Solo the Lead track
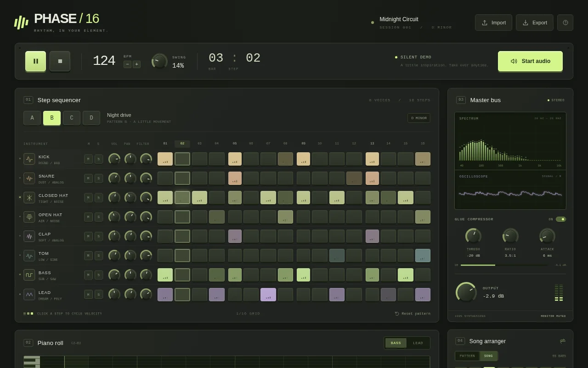Viewport: 588px width, 368px height. (x=98, y=294)
